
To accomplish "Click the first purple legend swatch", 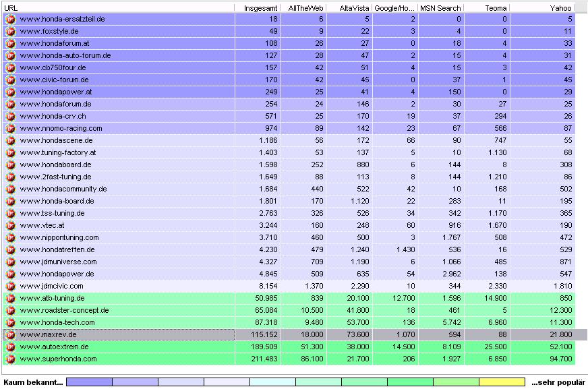I will (89, 382).
